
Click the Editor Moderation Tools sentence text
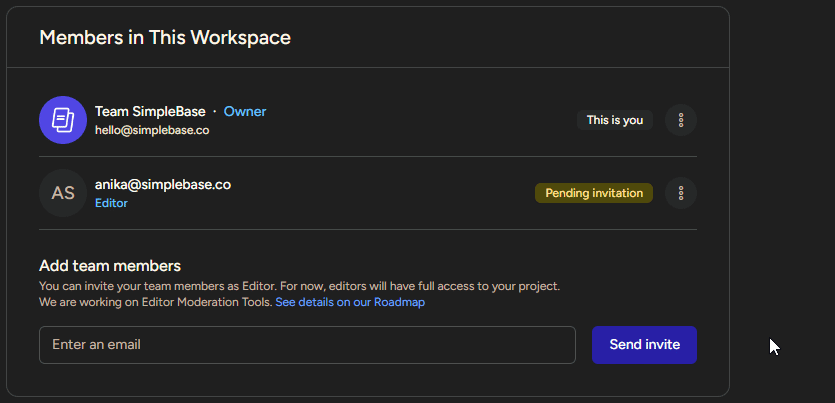click(156, 302)
